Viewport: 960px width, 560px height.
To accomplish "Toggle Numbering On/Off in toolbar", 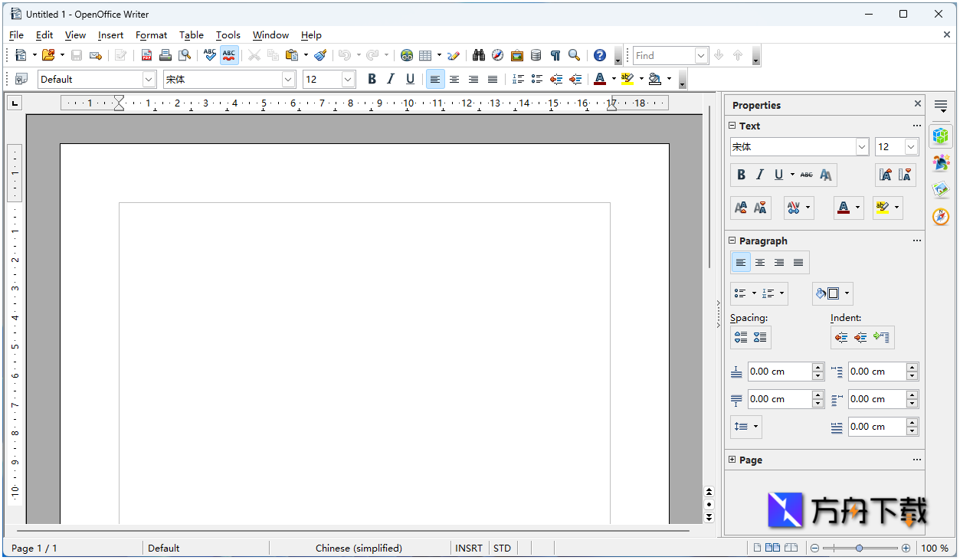I will [x=518, y=79].
